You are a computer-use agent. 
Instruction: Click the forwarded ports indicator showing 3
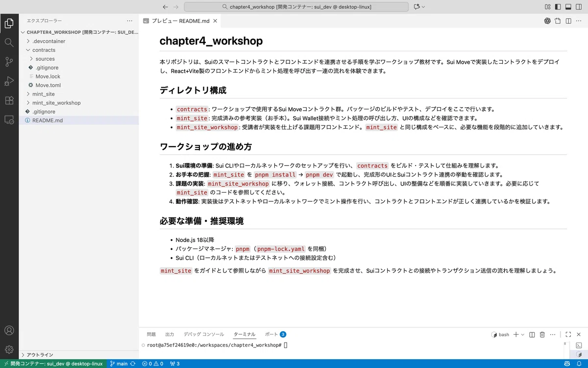click(x=174, y=364)
